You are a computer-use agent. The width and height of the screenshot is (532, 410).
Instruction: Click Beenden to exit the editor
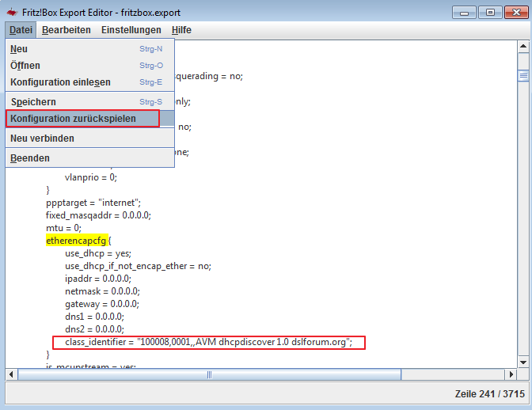30,158
